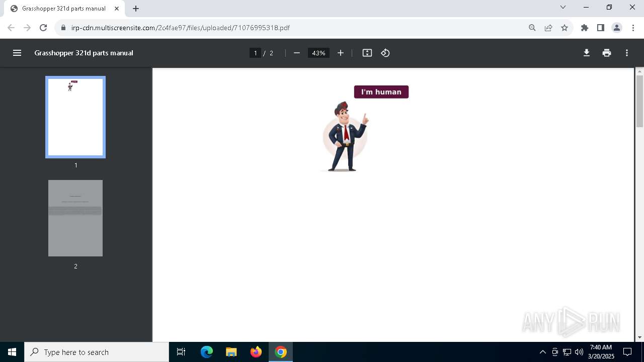Close the Grasshopper 321d parts manual tab

tap(117, 9)
